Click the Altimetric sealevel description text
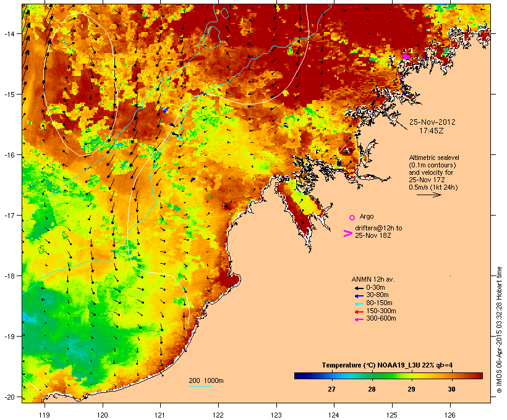507x420 pixels. 434,172
